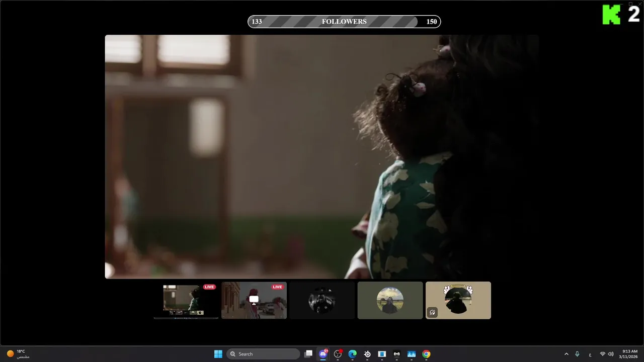Image resolution: width=644 pixels, height=362 pixels.
Task: Click the FOLLOWERS goal progress bar
Action: click(x=344, y=22)
